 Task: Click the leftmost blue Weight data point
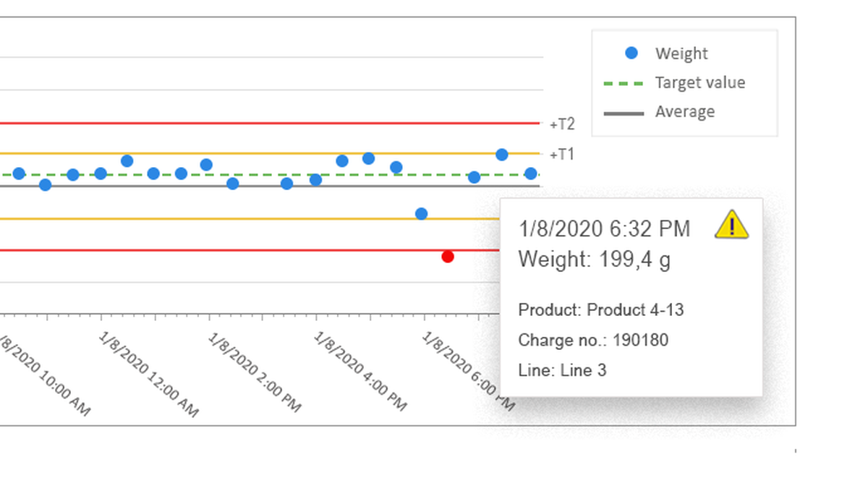coord(18,174)
